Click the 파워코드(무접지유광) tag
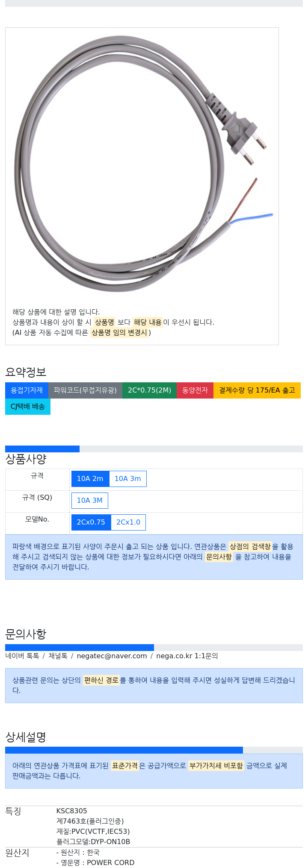The height and width of the screenshot is (868, 308). (x=85, y=390)
